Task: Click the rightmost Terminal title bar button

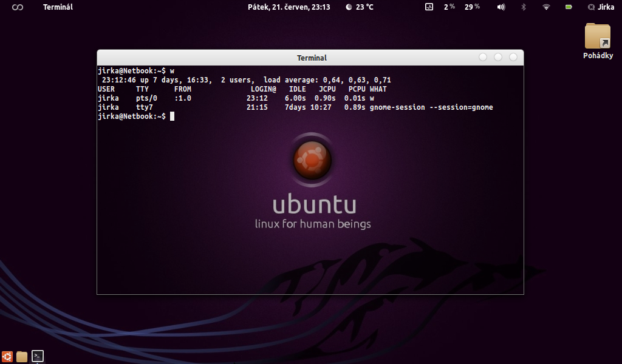Action: coord(513,57)
